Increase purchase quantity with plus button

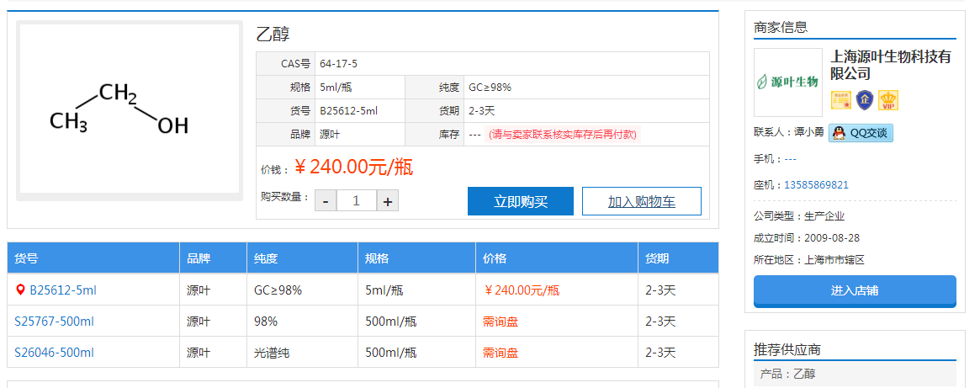387,200
